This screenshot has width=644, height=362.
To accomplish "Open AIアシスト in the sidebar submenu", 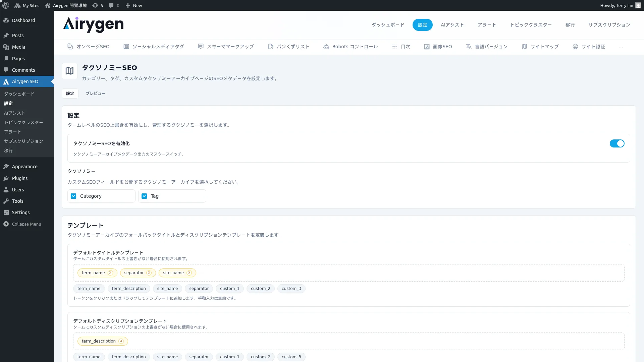I will 14,113.
